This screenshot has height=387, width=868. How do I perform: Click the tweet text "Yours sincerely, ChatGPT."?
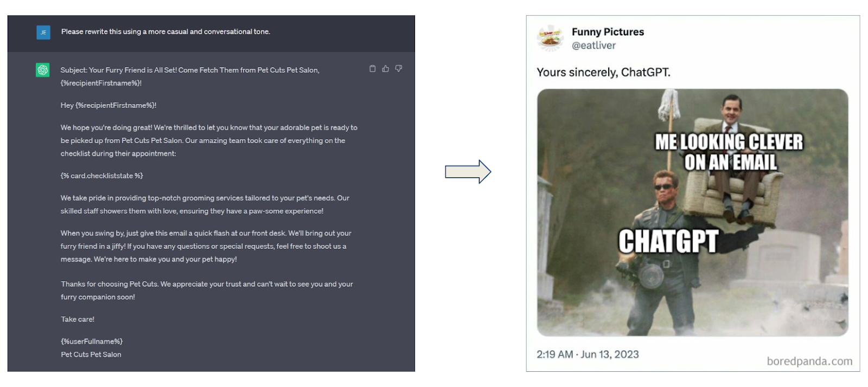pos(603,73)
